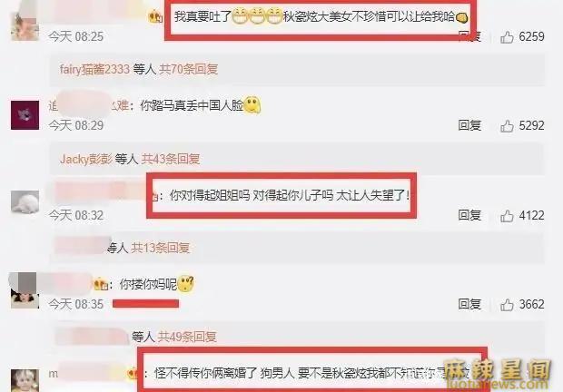This screenshot has width=563, height=392.
Task: Click thumbs-up on the 4122-likes comment
Action: (507, 216)
